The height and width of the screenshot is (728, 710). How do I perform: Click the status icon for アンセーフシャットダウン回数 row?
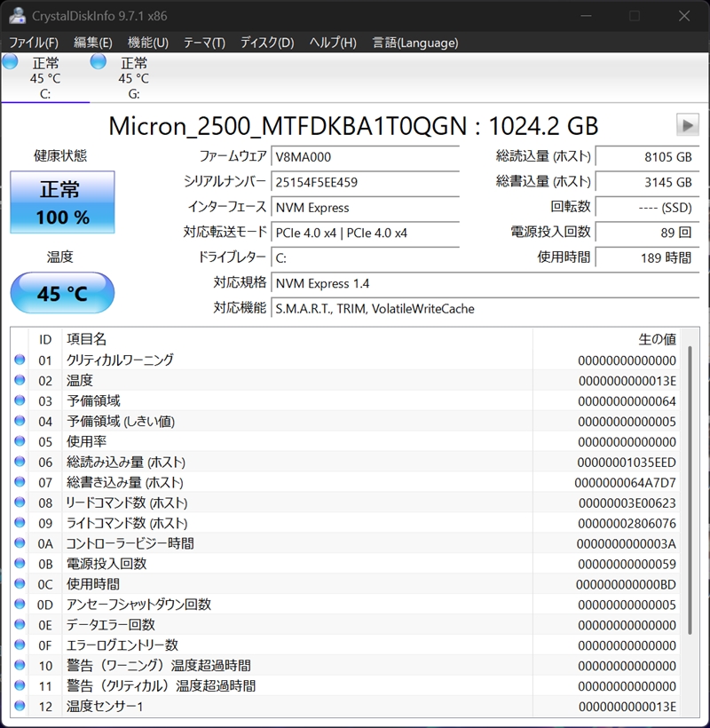(20, 604)
